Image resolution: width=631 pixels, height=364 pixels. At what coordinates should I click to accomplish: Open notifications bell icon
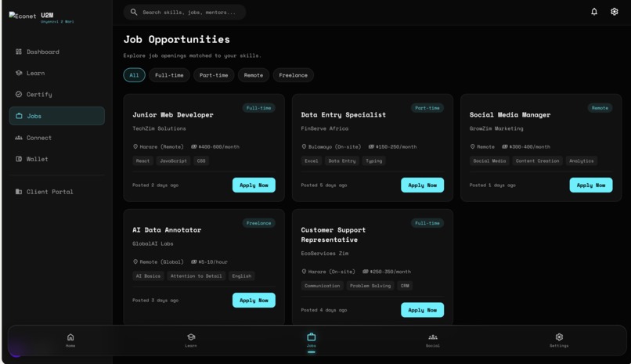pyautogui.click(x=594, y=12)
